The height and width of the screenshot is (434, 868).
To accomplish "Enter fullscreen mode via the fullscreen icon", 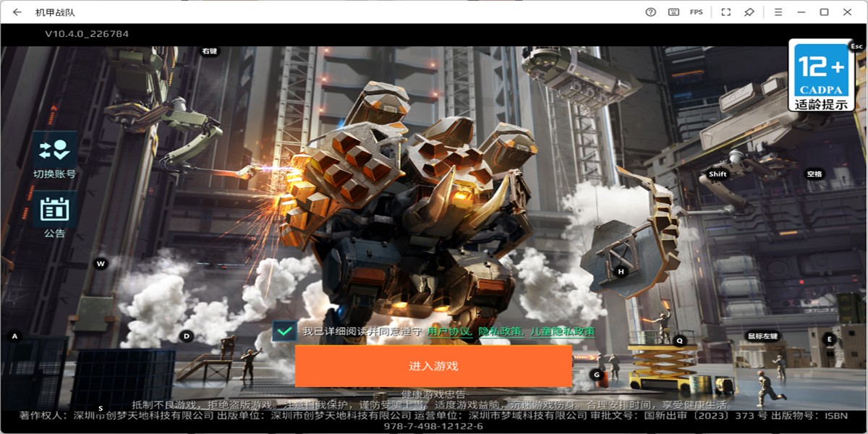I will click(726, 12).
